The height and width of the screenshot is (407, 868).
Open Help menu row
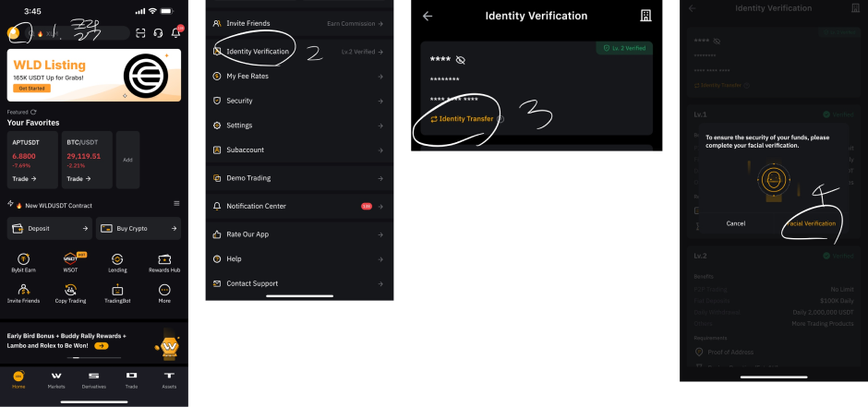pyautogui.click(x=299, y=258)
